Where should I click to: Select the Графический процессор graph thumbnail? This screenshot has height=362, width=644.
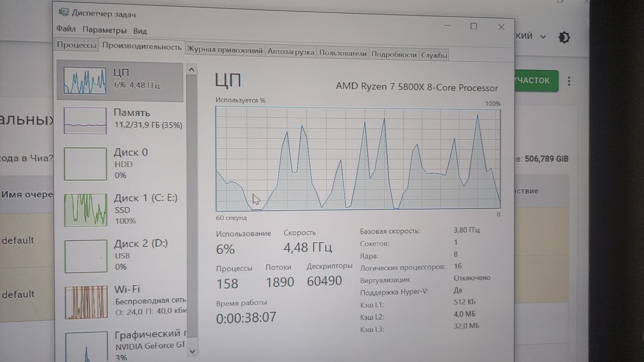pyautogui.click(x=87, y=346)
